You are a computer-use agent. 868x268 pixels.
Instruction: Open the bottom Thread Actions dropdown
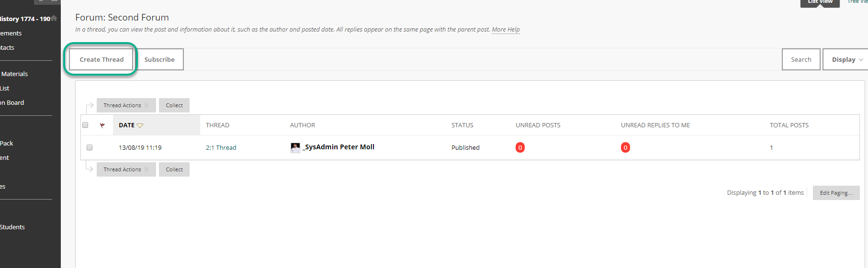click(126, 169)
